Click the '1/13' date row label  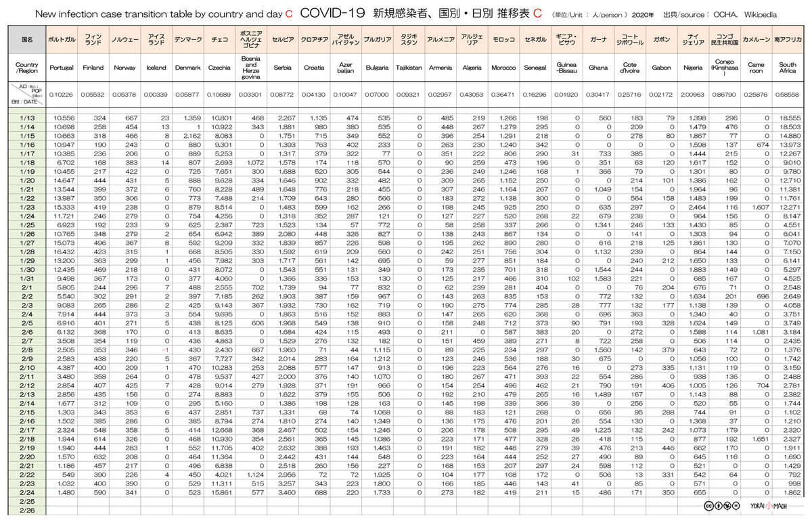(26, 118)
